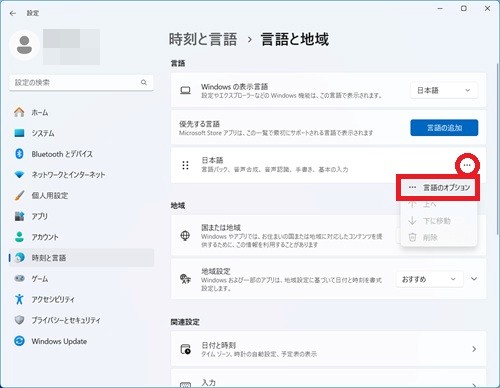
Task: Expand the 地域設定 section chevron
Action: point(474,279)
